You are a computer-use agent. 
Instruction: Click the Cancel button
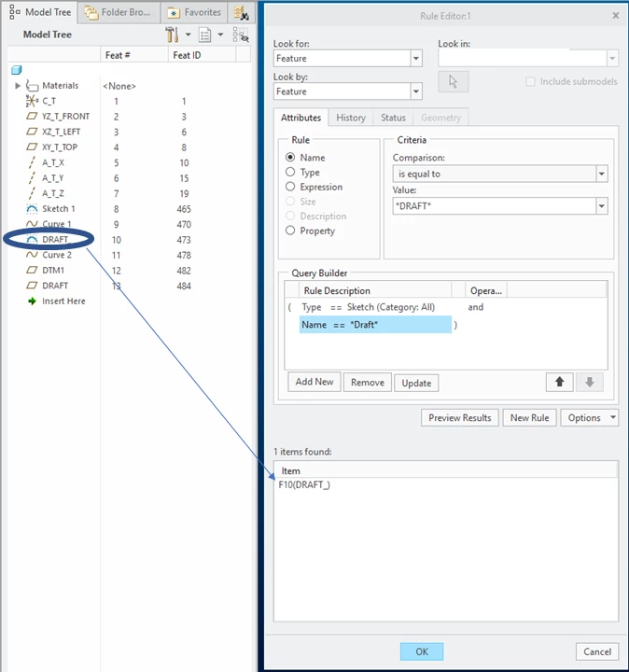tap(597, 651)
